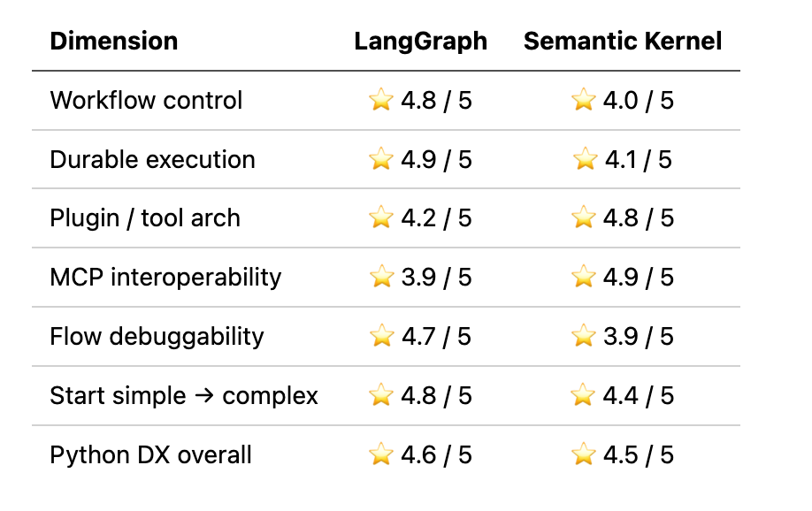The width and height of the screenshot is (812, 511).
Task: Click the Dimension column header
Action: [114, 41]
